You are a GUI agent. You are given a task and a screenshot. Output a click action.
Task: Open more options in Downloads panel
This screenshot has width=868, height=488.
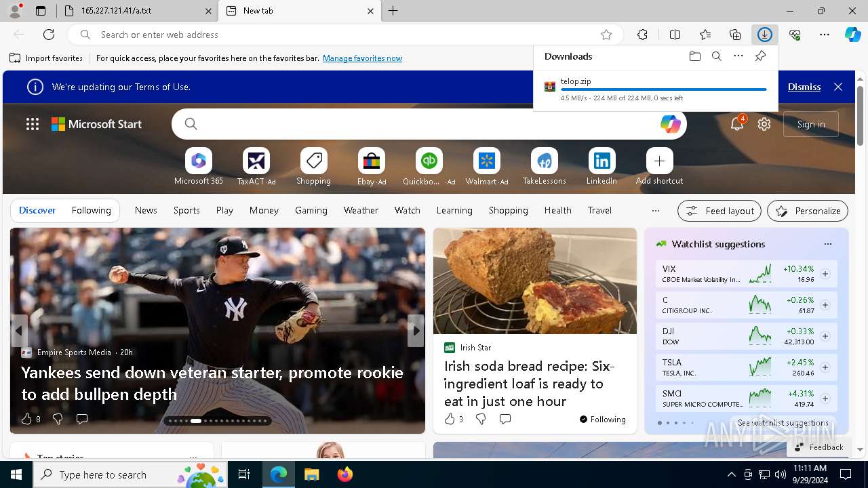pos(738,56)
